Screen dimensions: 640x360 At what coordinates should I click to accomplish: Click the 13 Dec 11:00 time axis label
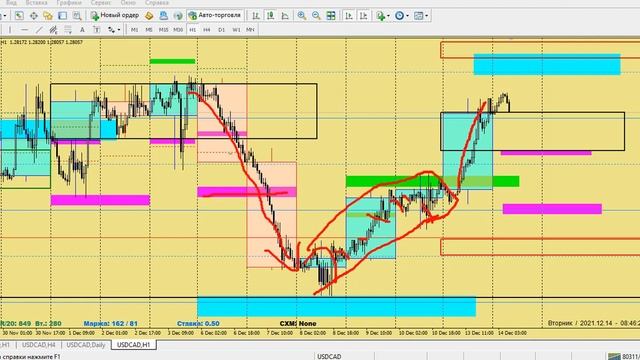click(479, 333)
